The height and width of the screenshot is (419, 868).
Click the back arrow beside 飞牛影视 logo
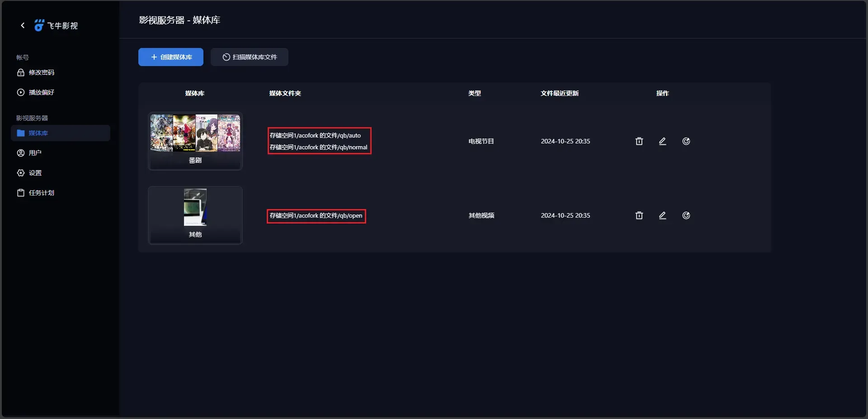click(x=23, y=26)
